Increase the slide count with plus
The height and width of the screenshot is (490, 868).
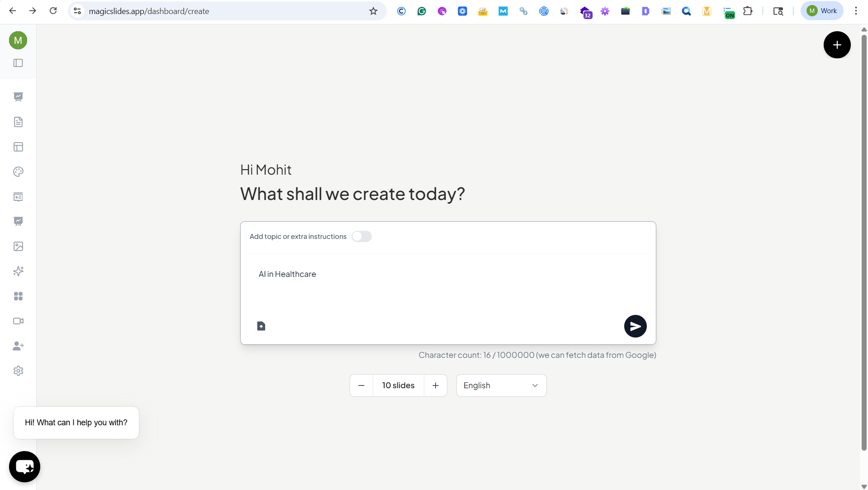(x=436, y=385)
